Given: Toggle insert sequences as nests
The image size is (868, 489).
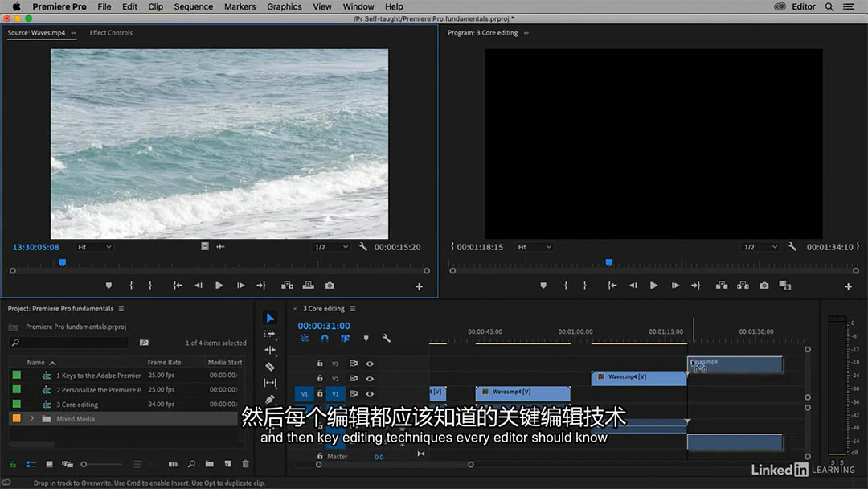Looking at the screenshot, I should (x=305, y=338).
